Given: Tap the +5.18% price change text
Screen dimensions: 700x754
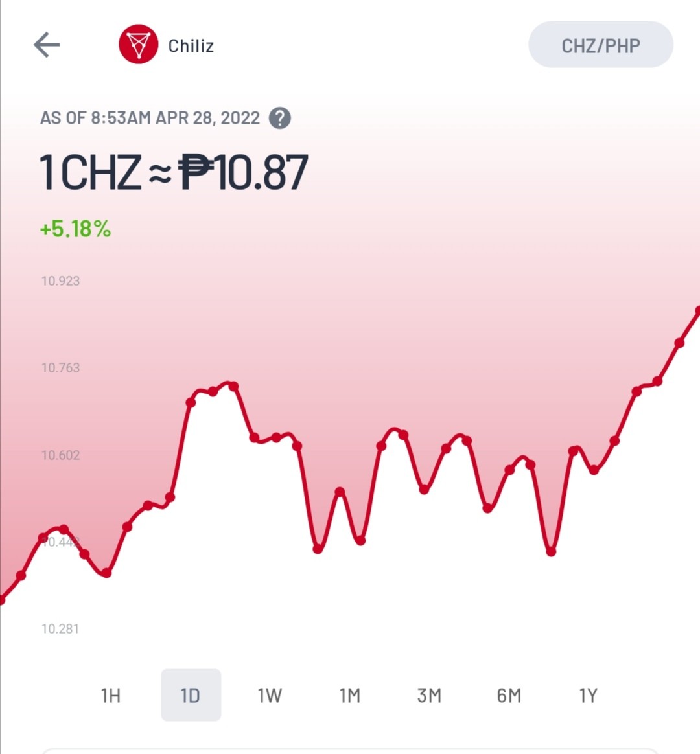Looking at the screenshot, I should coord(76,229).
